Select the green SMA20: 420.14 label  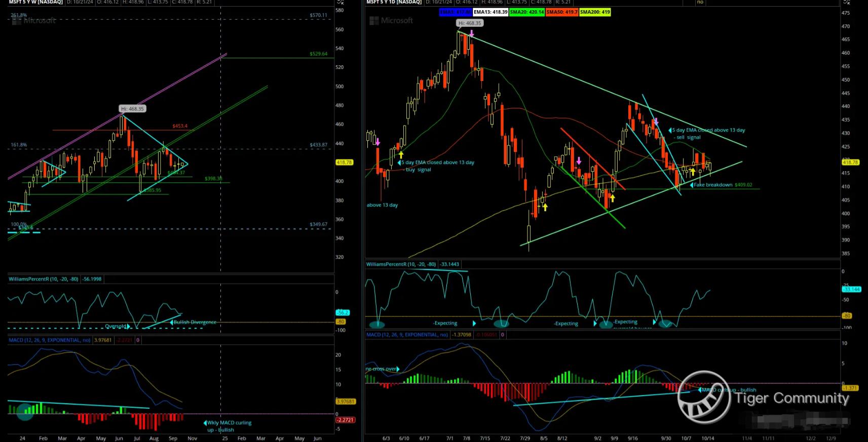pyautogui.click(x=527, y=12)
